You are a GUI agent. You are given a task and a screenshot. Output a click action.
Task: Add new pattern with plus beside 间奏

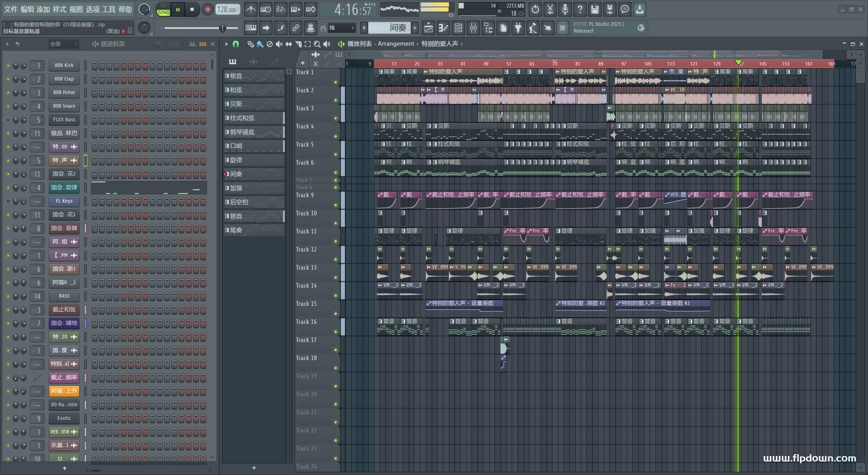click(x=415, y=28)
